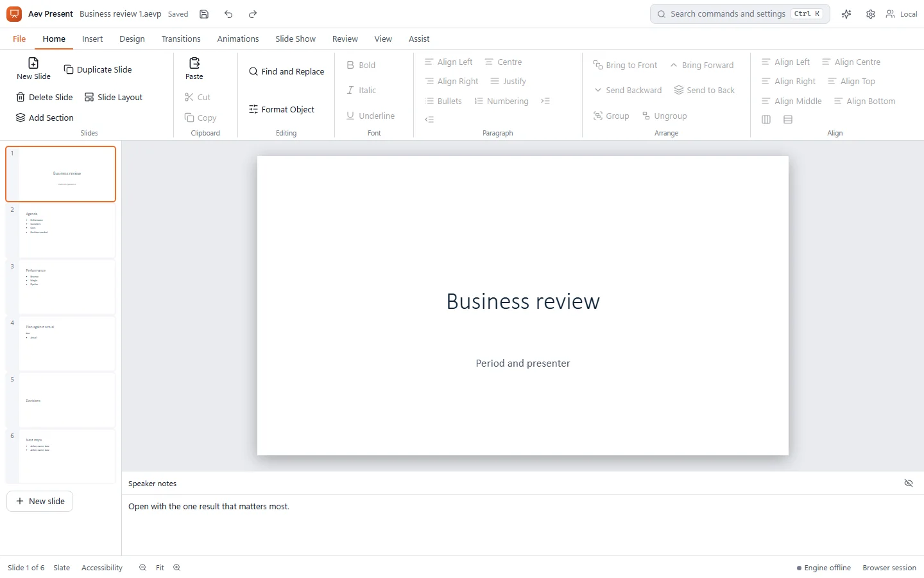The width and height of the screenshot is (924, 578).
Task: Click Duplicate Slide
Action: 98,69
